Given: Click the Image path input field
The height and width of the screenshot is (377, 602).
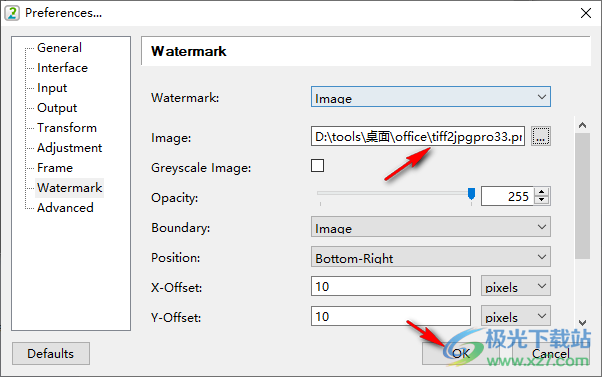Looking at the screenshot, I should pyautogui.click(x=418, y=136).
